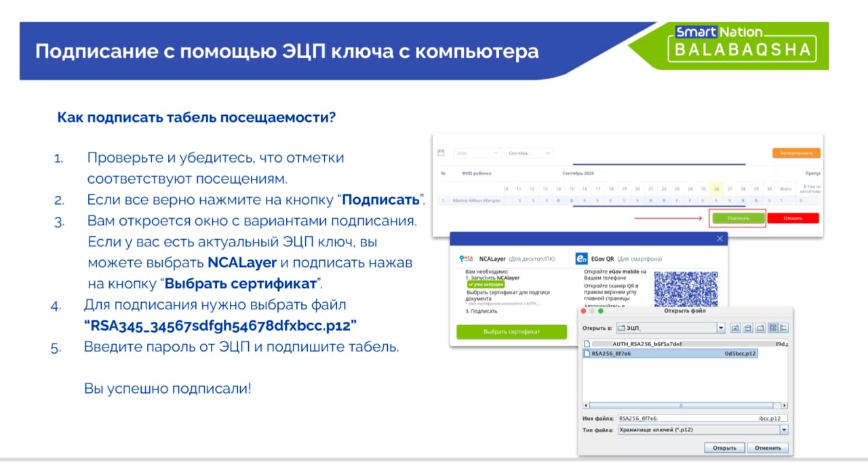Open the 2024 year dropdown
This screenshot has height=462, width=868.
click(x=477, y=153)
